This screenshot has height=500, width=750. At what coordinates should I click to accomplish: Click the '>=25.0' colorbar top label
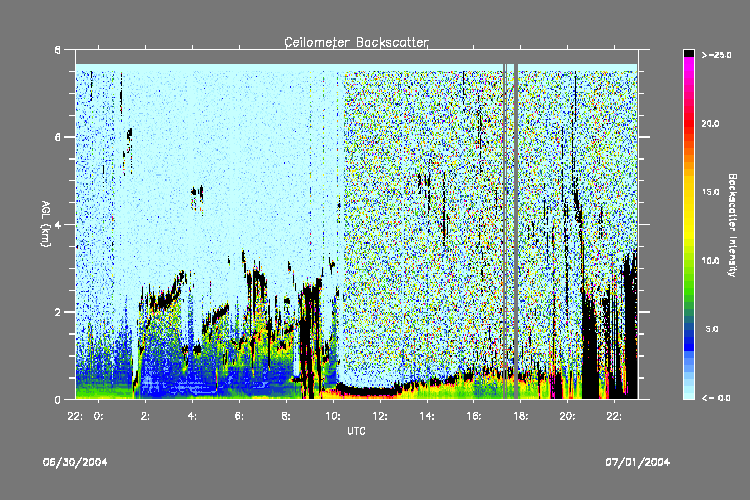pos(717,55)
